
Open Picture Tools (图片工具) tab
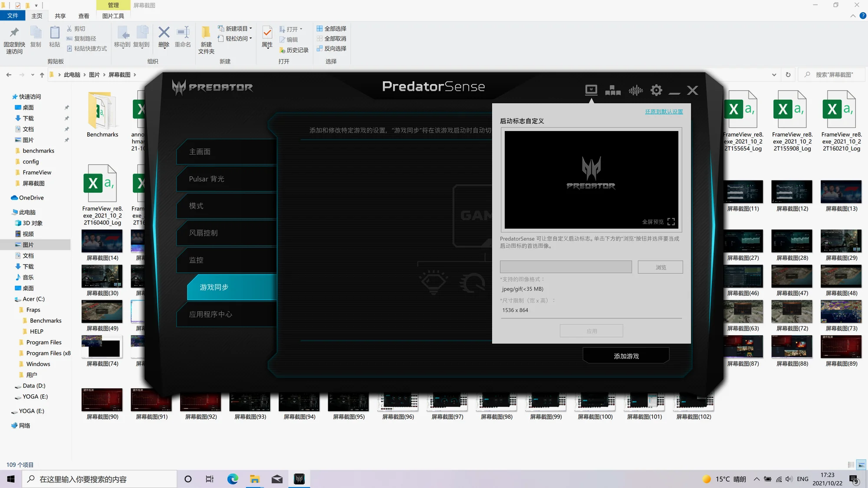click(113, 16)
